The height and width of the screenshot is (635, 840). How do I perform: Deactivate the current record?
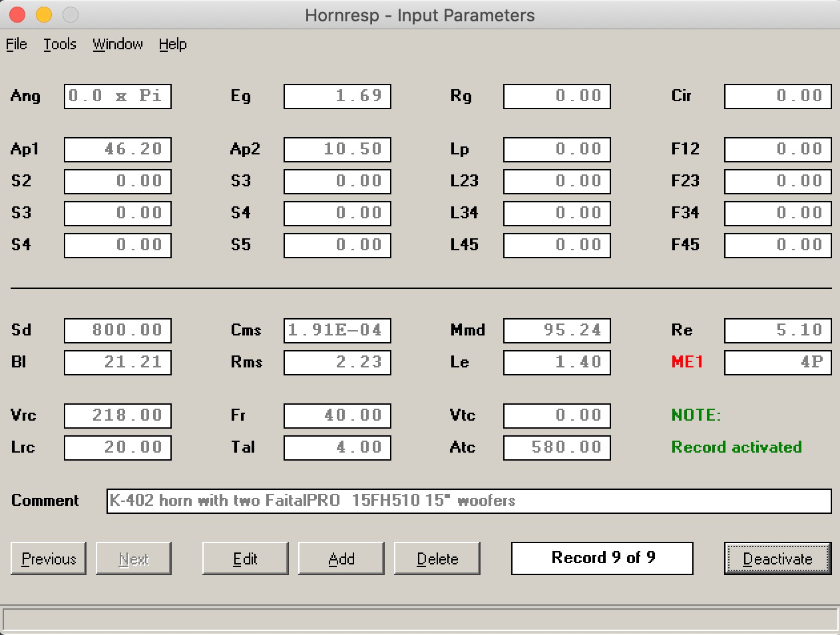coord(777,558)
